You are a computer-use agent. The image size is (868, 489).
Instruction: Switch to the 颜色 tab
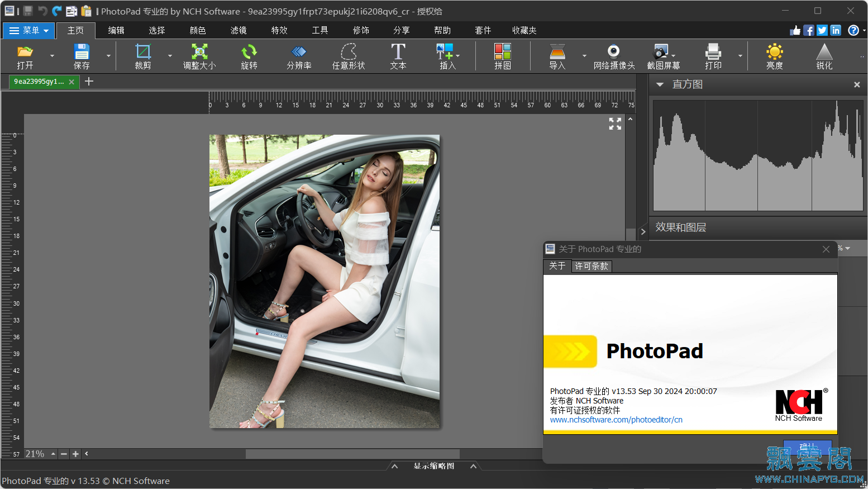click(198, 30)
